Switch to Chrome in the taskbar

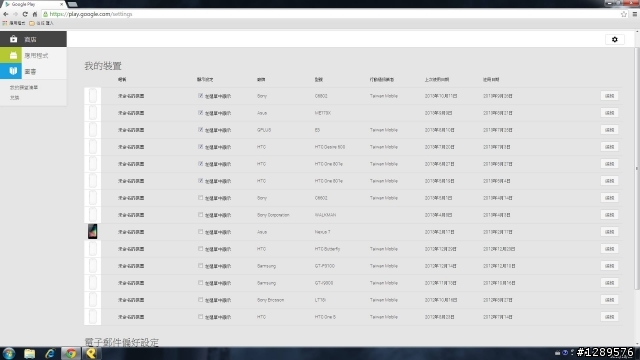[x=71, y=353]
